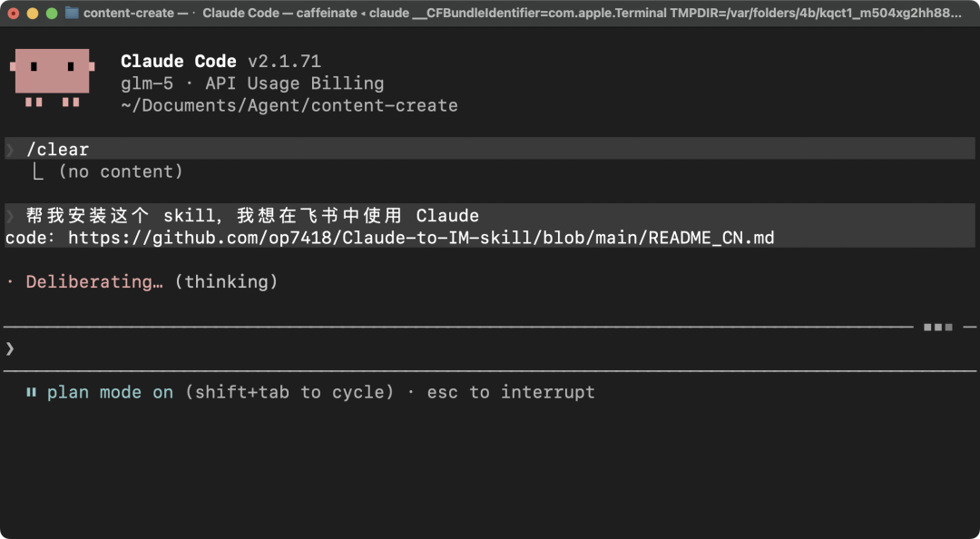
Task: Toggle the plan mode on indicator
Action: 110,392
